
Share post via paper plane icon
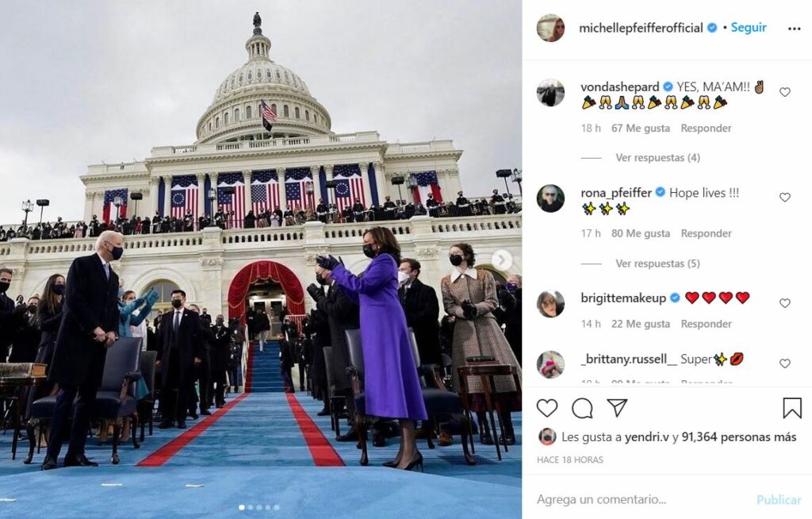tap(617, 408)
